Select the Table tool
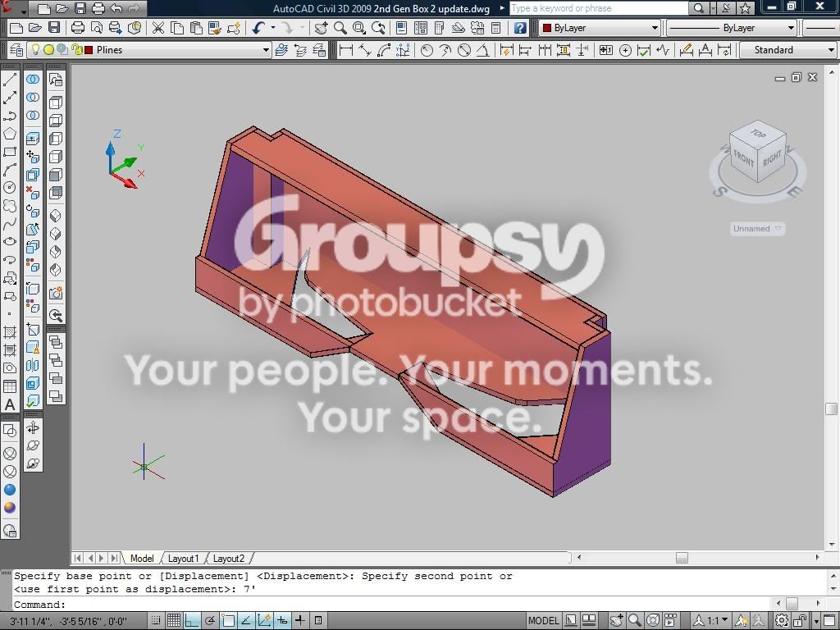 click(10, 386)
